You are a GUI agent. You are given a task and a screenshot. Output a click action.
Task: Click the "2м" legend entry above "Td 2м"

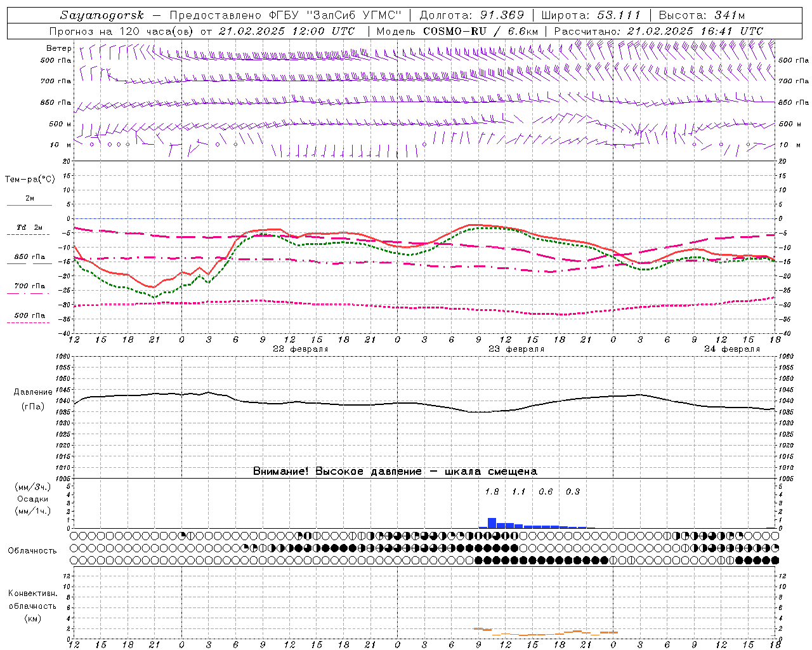pyautogui.click(x=30, y=199)
